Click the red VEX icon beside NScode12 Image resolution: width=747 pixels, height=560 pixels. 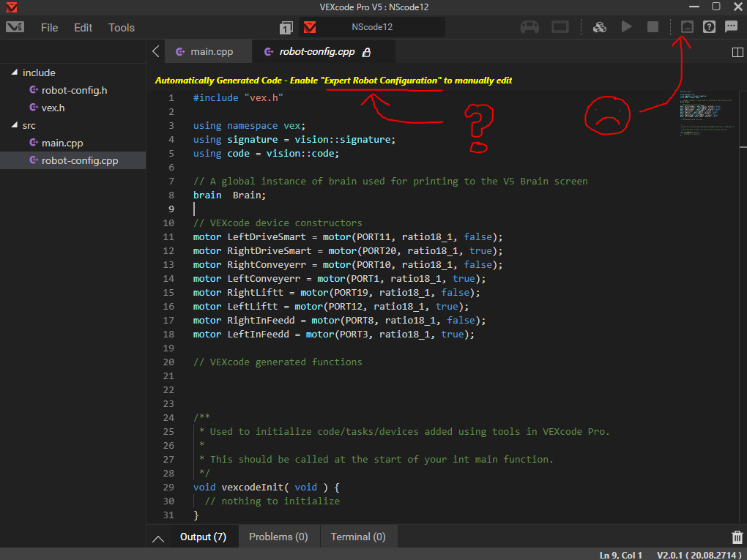pos(310,27)
